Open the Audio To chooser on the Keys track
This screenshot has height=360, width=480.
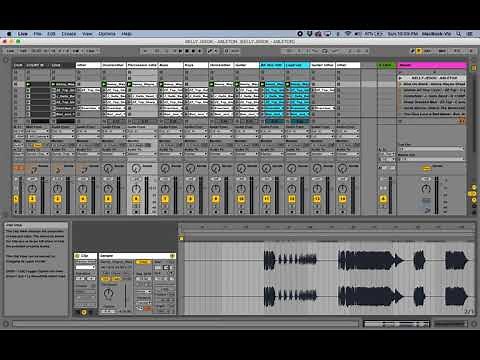(x=196, y=154)
